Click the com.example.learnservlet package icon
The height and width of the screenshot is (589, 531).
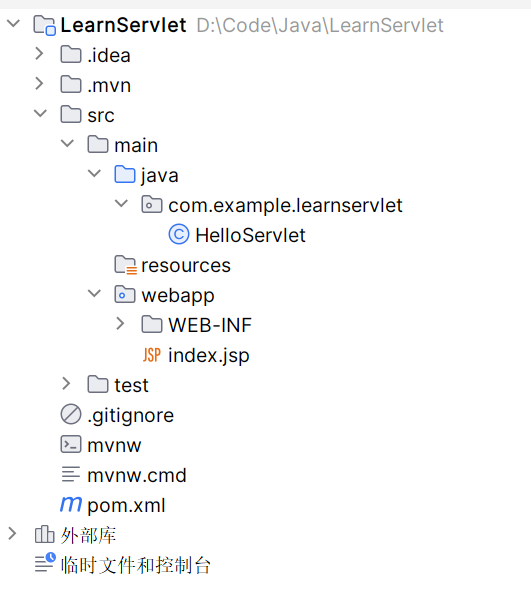[152, 205]
